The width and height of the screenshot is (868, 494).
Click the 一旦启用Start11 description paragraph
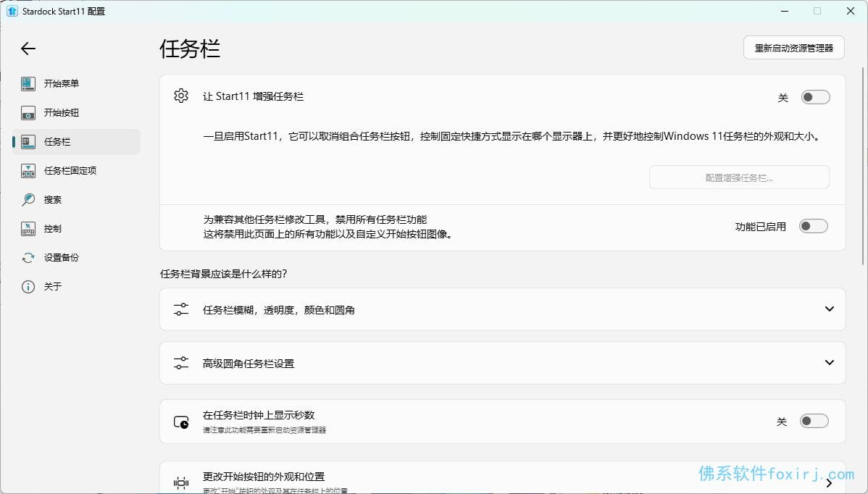tap(512, 136)
